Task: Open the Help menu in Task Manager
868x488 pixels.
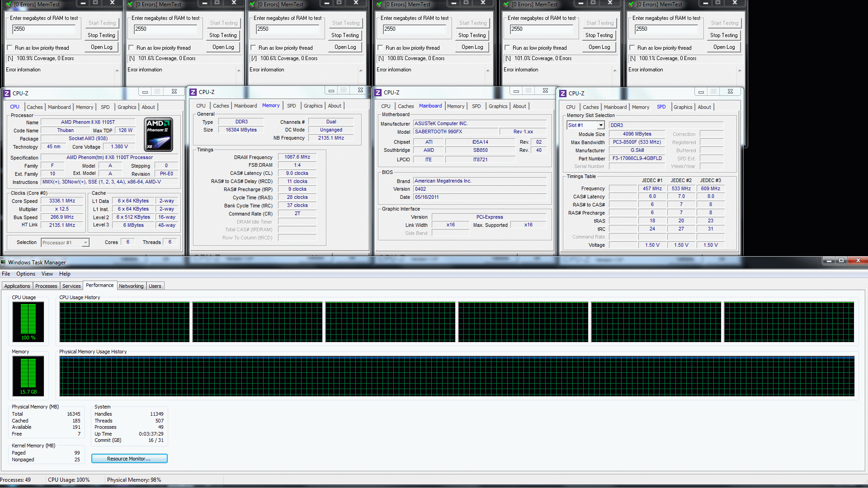Action: point(65,274)
